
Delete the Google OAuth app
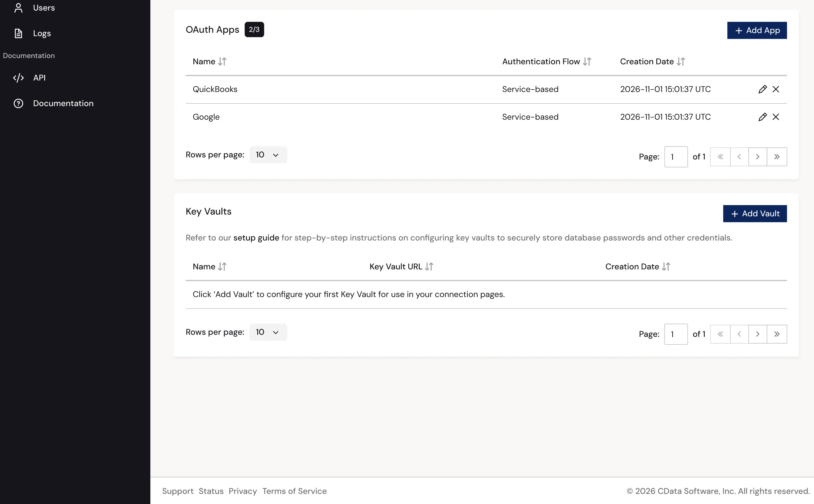pos(776,117)
